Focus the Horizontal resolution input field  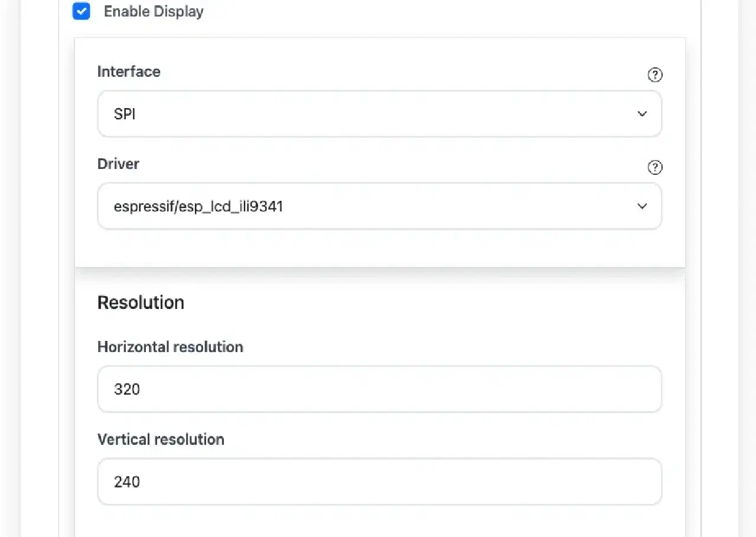tap(380, 389)
